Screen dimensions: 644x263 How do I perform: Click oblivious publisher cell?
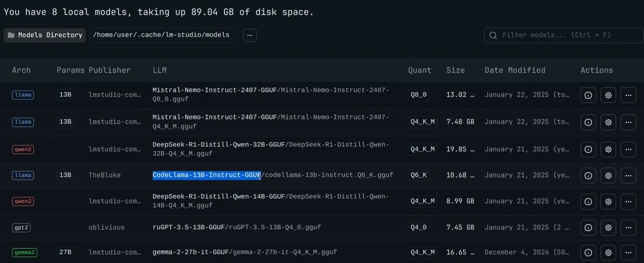tap(107, 227)
